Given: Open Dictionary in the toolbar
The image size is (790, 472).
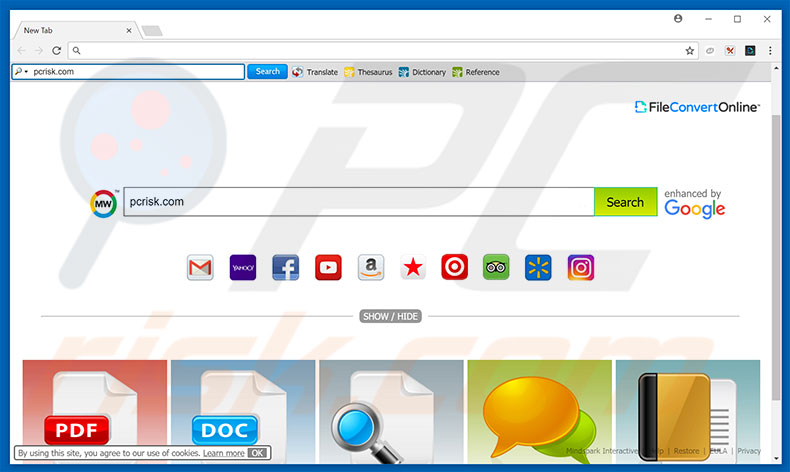Looking at the screenshot, I should [x=422, y=72].
